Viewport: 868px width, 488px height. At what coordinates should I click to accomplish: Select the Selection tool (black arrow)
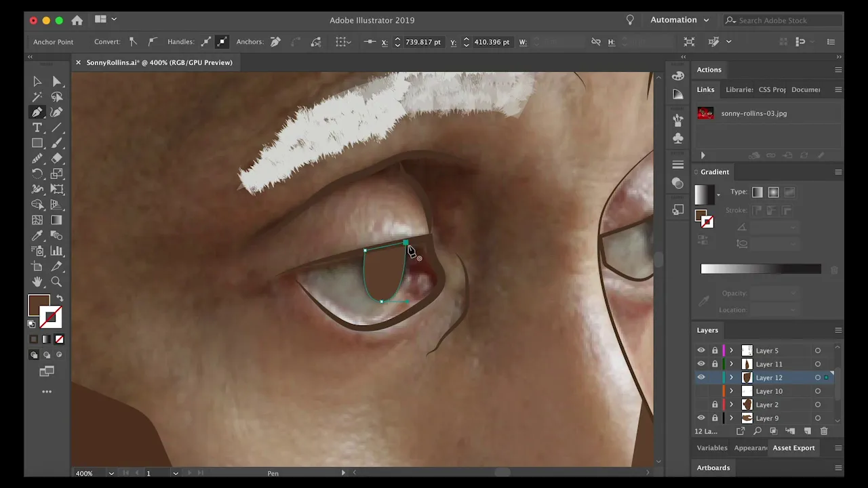[37, 81]
